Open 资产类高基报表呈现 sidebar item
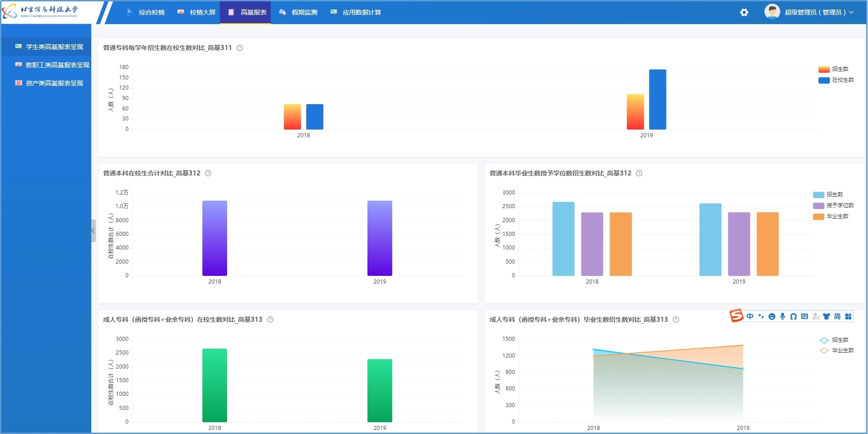This screenshot has height=434, width=868. (46, 83)
